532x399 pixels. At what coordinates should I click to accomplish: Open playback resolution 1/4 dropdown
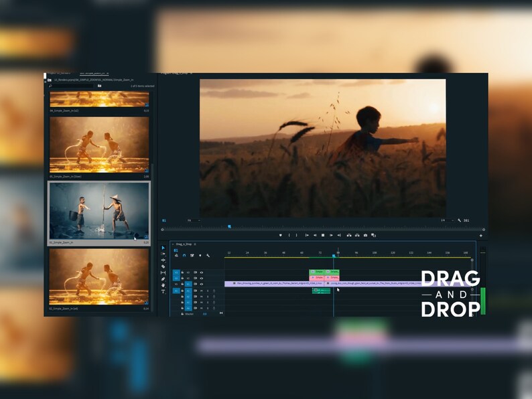[x=447, y=220]
